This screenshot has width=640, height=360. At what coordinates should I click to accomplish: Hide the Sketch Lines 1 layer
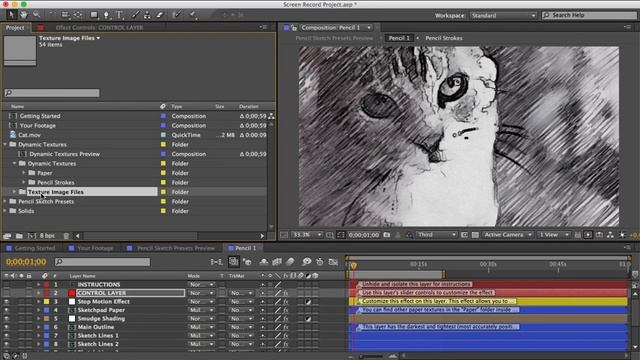[x=7, y=336]
